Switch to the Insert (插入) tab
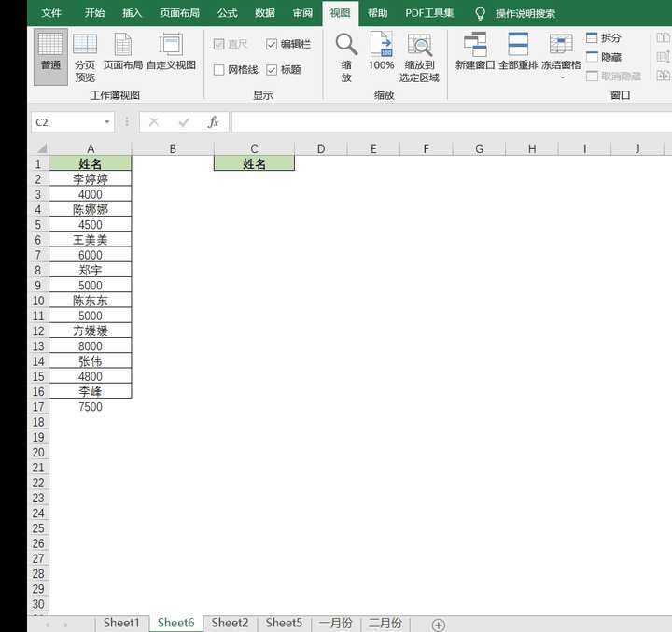This screenshot has width=672, height=632. click(132, 13)
